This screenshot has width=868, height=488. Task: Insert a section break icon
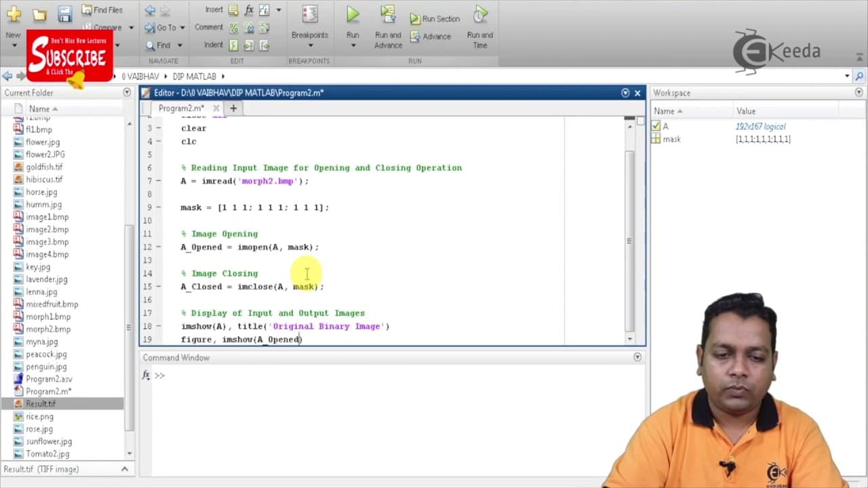tap(233, 10)
